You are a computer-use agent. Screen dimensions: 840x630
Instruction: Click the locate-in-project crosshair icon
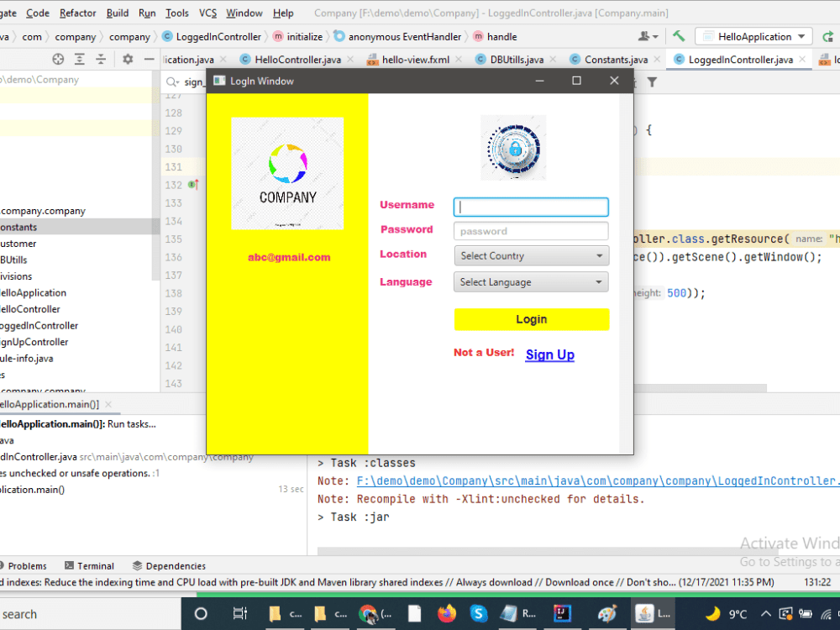(58, 60)
